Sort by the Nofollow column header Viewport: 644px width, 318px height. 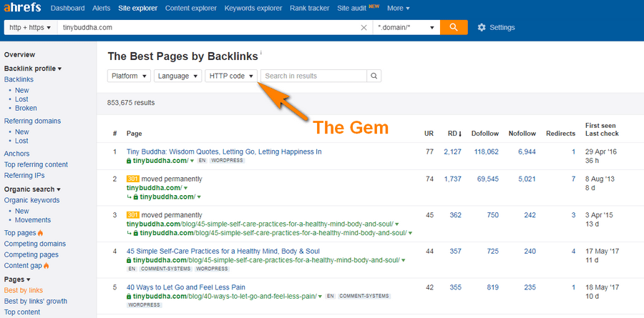pos(522,134)
